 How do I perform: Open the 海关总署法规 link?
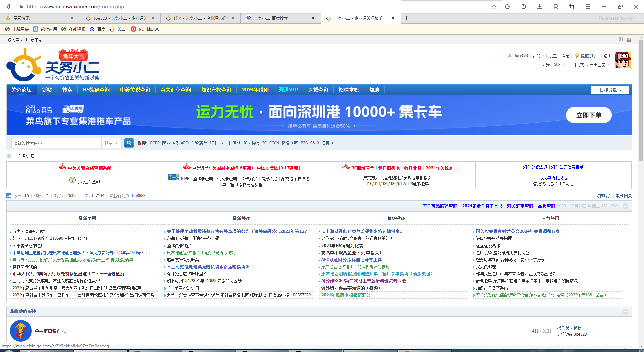[x=535, y=167]
